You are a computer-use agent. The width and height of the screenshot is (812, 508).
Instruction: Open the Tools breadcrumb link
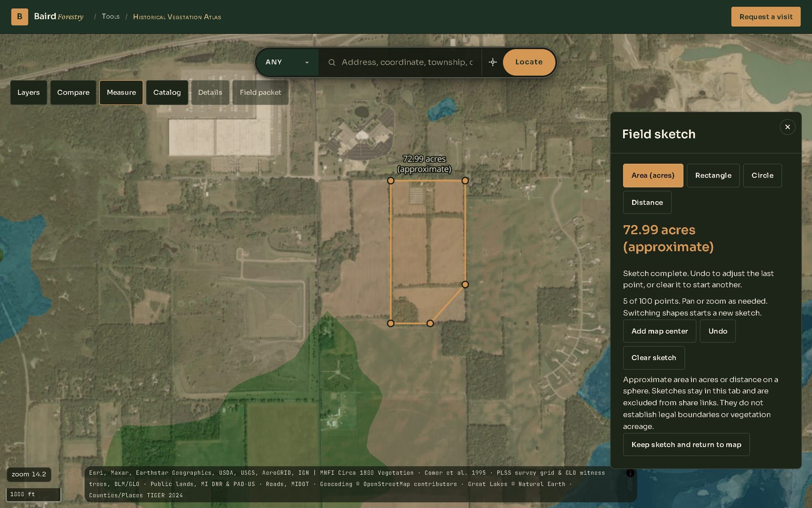(110, 17)
